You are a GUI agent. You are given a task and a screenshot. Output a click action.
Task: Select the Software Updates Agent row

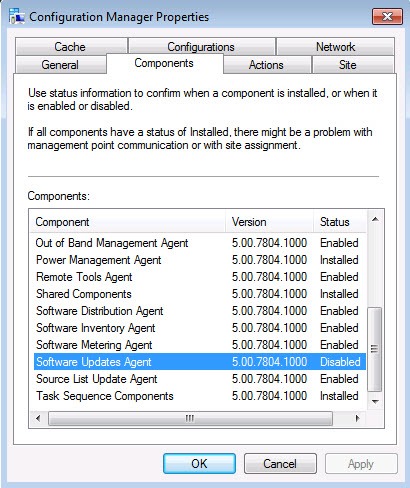[200, 362]
